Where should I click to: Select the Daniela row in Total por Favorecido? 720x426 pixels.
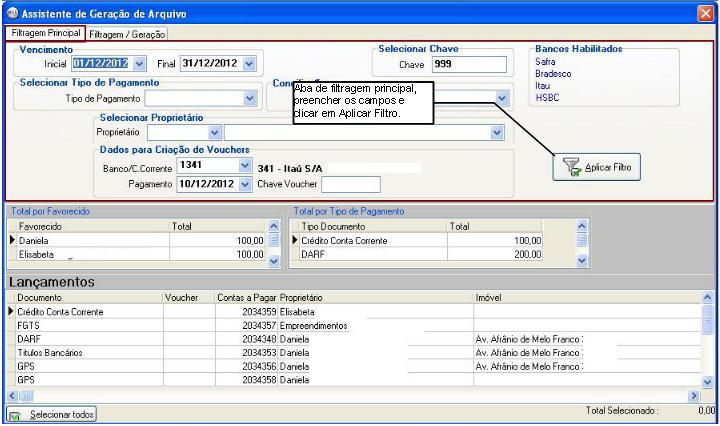click(90, 241)
